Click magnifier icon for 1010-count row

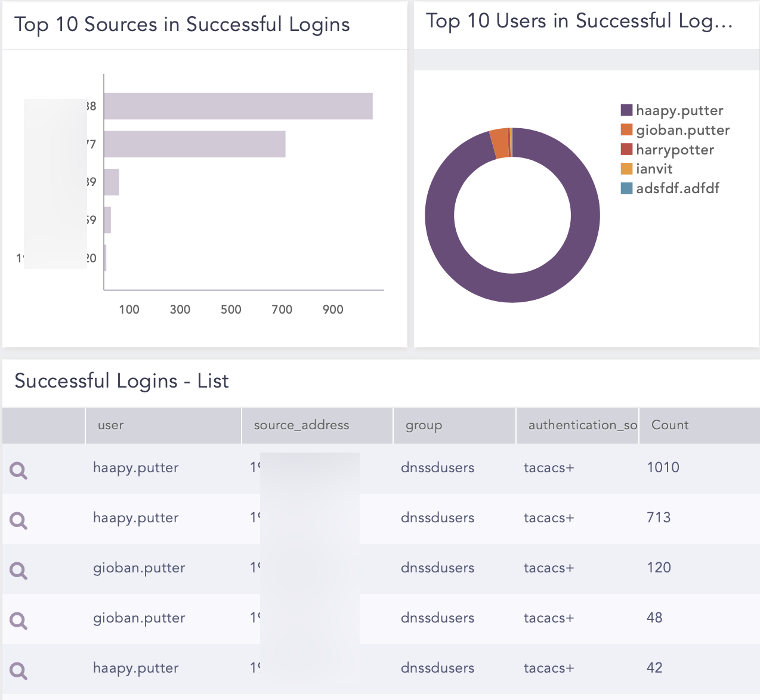pyautogui.click(x=18, y=470)
